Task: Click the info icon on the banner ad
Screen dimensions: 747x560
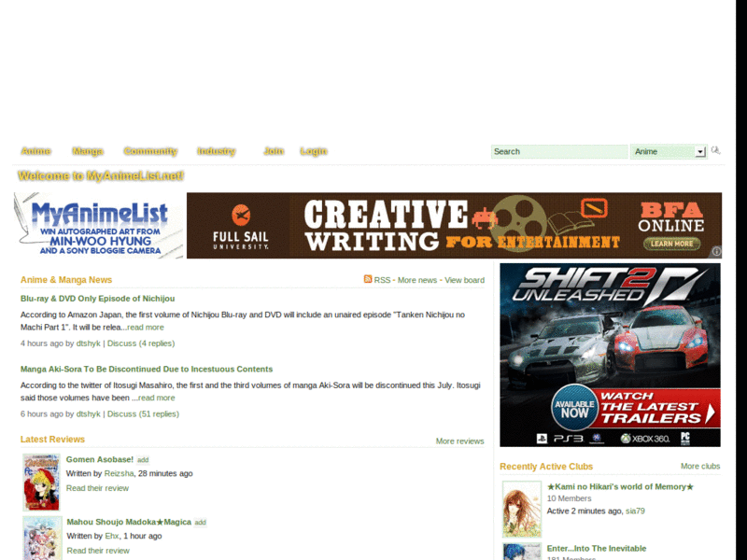Action: tap(715, 250)
